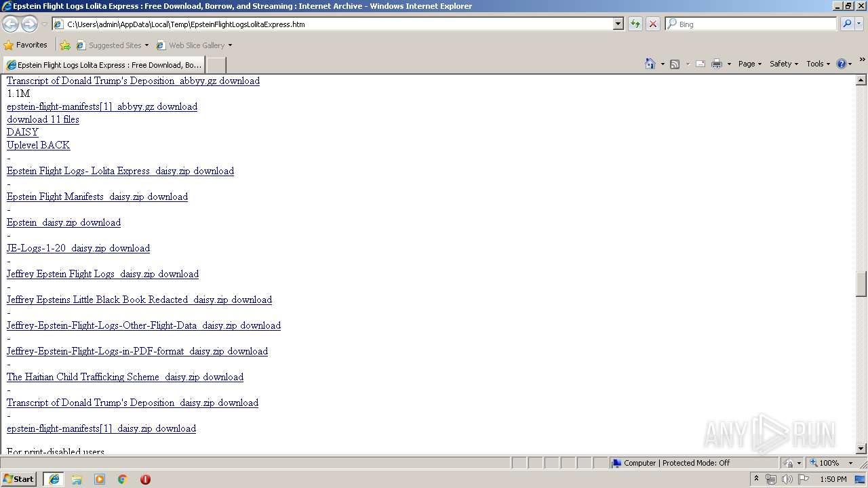The height and width of the screenshot is (488, 868).
Task: Click the Add to Favorites Bar icon
Action: [x=65, y=45]
